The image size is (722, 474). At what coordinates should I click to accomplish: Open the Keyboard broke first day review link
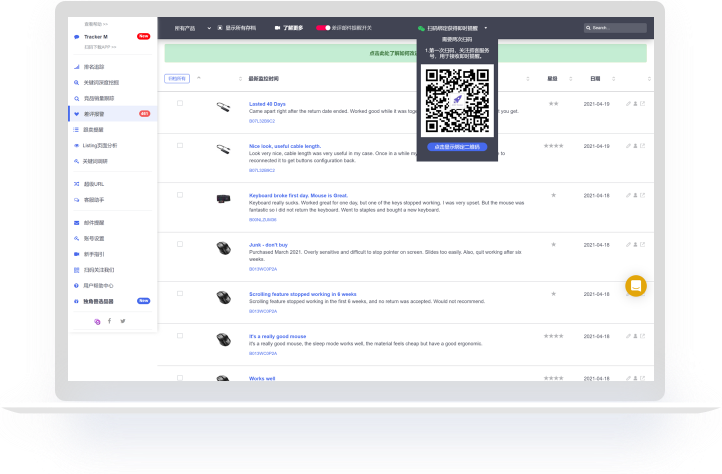[x=298, y=195]
